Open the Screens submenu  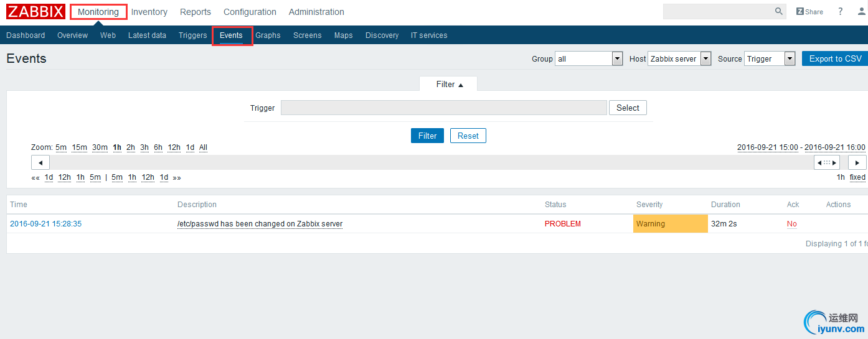coord(308,35)
